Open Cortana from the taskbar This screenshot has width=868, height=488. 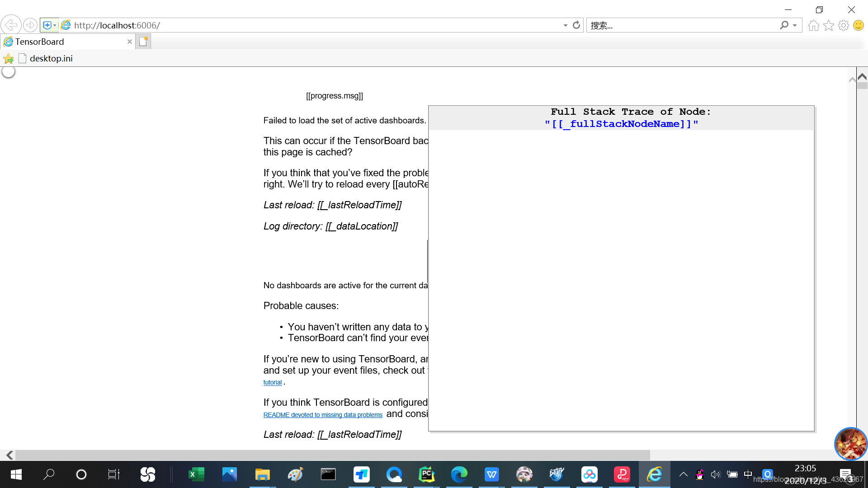coord(81,474)
